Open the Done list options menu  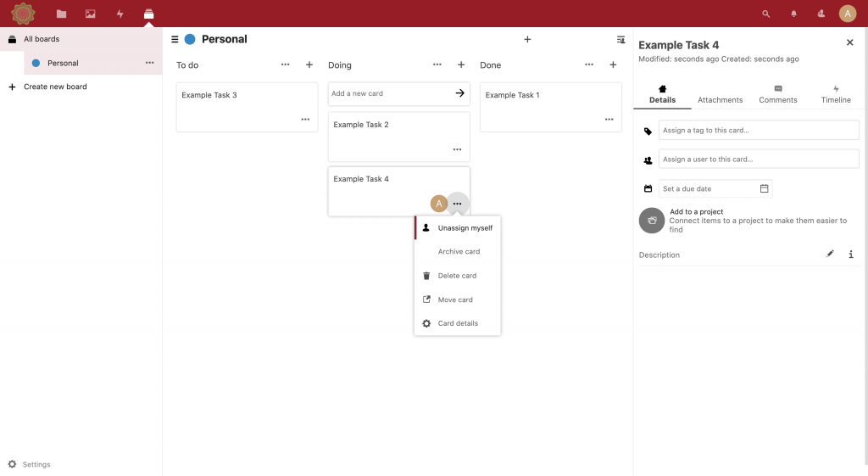pos(588,64)
